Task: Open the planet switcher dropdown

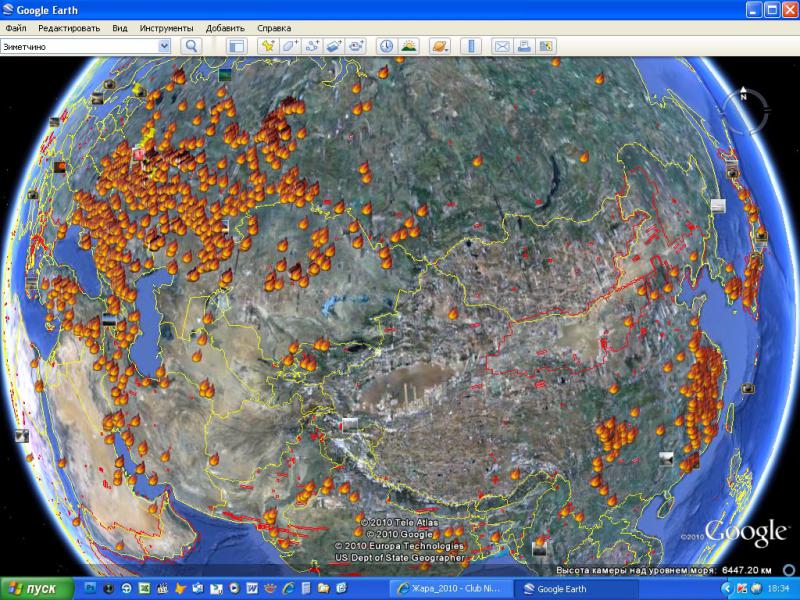Action: tap(440, 46)
